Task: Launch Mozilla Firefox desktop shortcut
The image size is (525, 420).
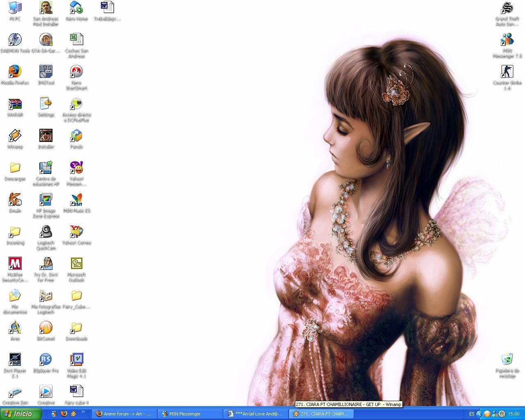Action: [15, 75]
